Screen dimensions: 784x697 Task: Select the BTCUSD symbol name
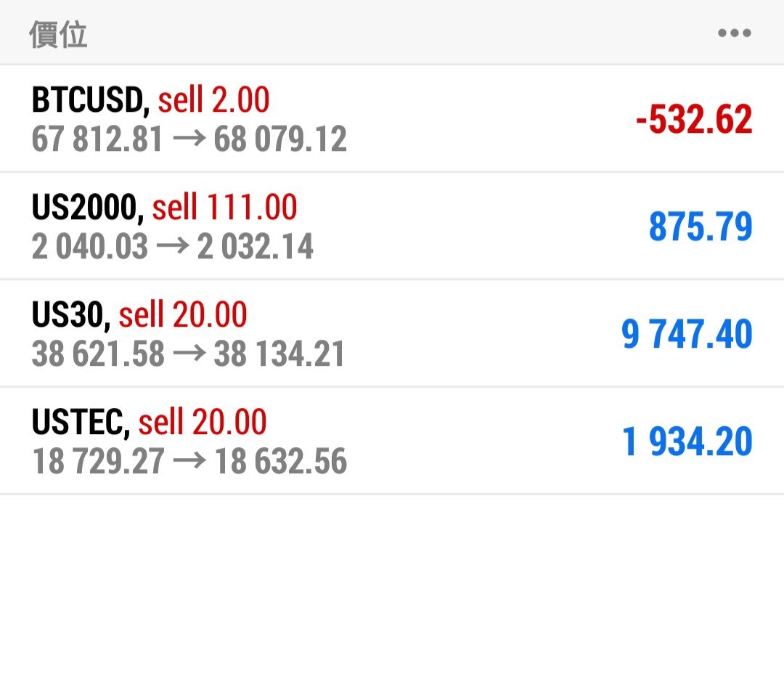click(90, 100)
